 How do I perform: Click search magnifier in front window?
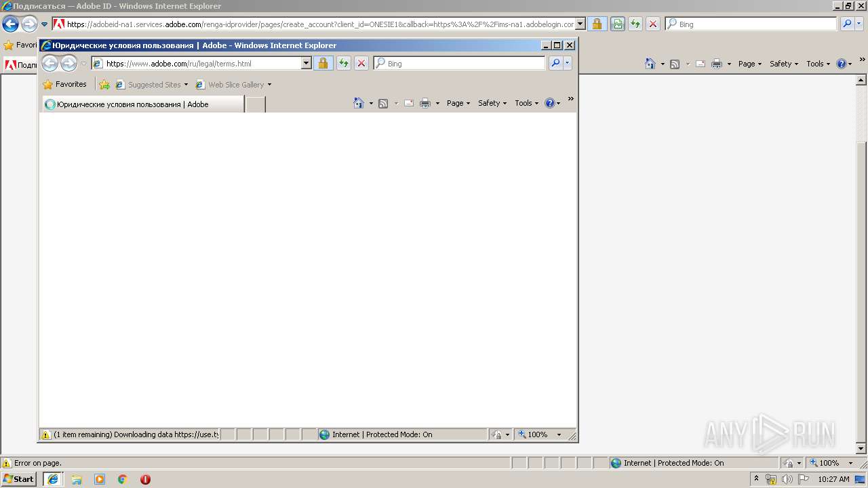[x=555, y=63]
